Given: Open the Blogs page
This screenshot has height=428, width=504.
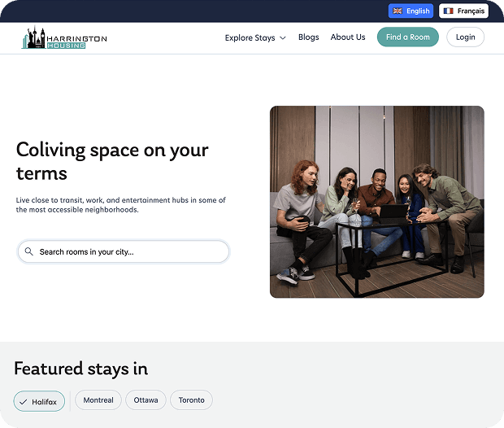Looking at the screenshot, I should [309, 37].
